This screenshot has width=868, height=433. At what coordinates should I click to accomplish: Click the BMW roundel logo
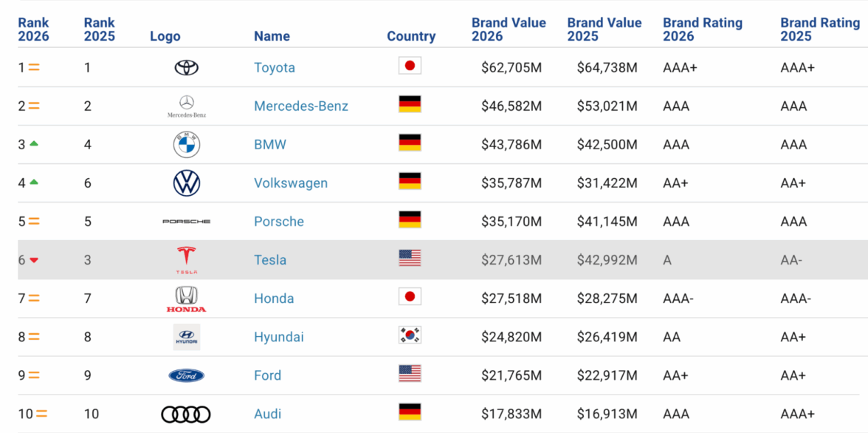point(187,145)
